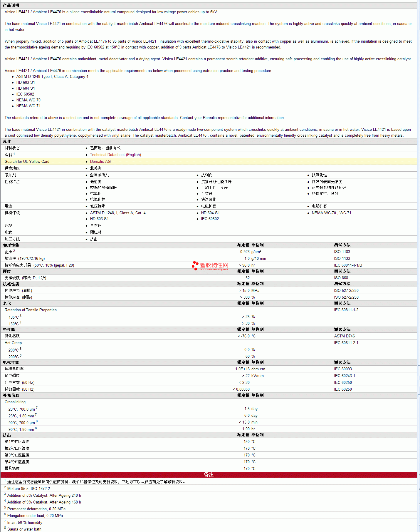Select the NEMA WC 71 bullet

pos(28,106)
